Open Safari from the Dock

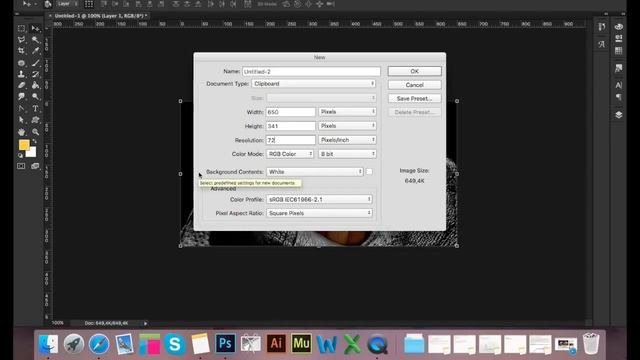(99, 344)
